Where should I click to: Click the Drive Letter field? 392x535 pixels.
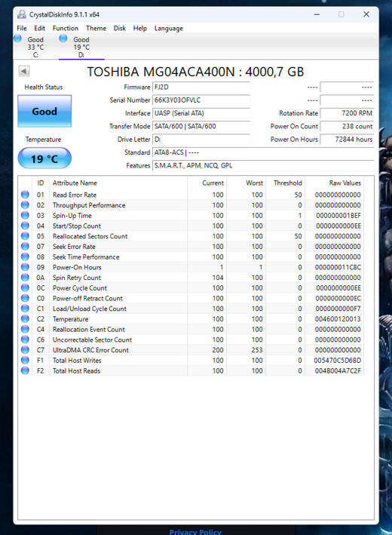pyautogui.click(x=201, y=139)
